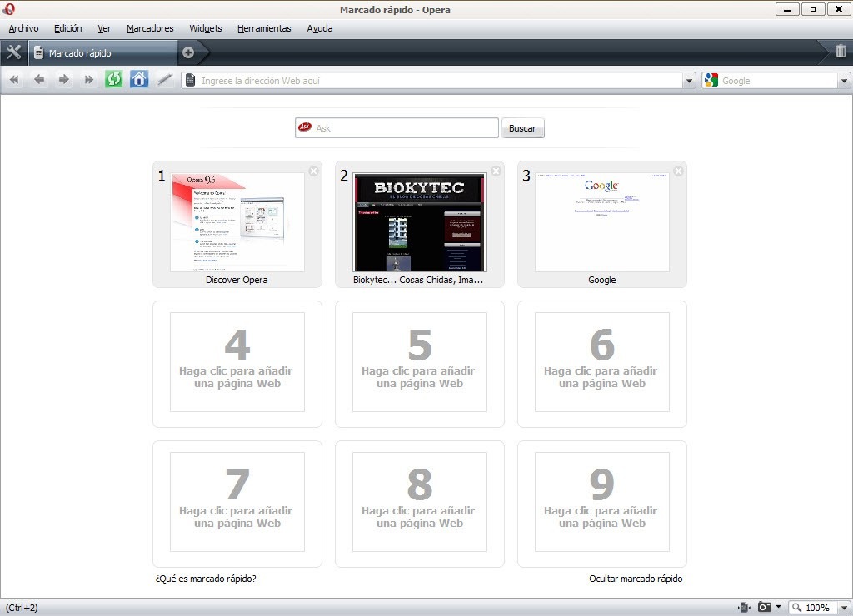Click the Google speed dial label
The height and width of the screenshot is (616, 853).
click(x=601, y=280)
